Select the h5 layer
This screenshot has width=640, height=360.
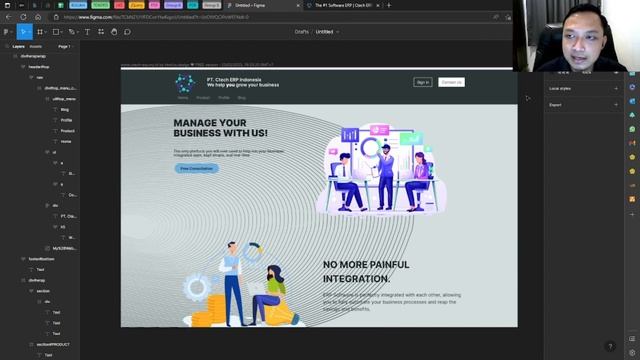click(x=63, y=227)
